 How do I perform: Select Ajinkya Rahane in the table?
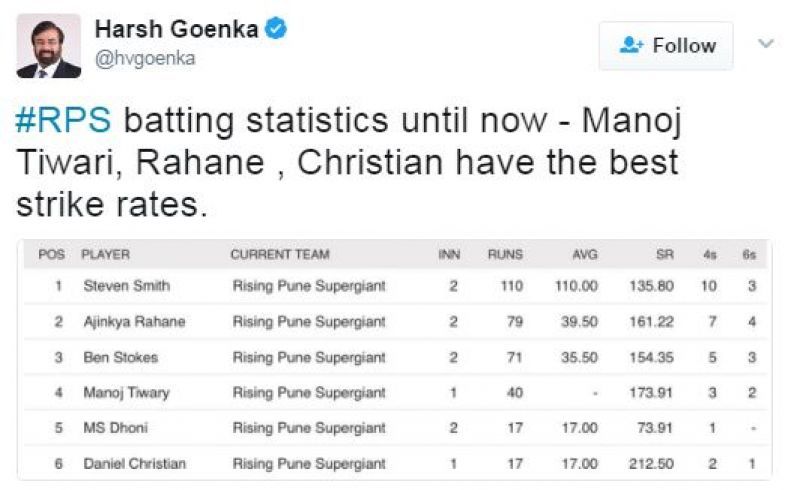(135, 322)
